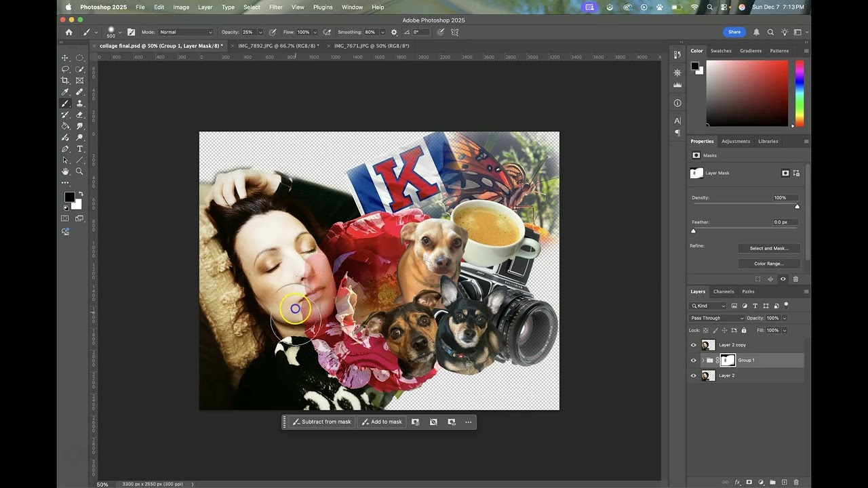
Task: Click the hue spectrum strip in Color panel
Action: coord(800,94)
